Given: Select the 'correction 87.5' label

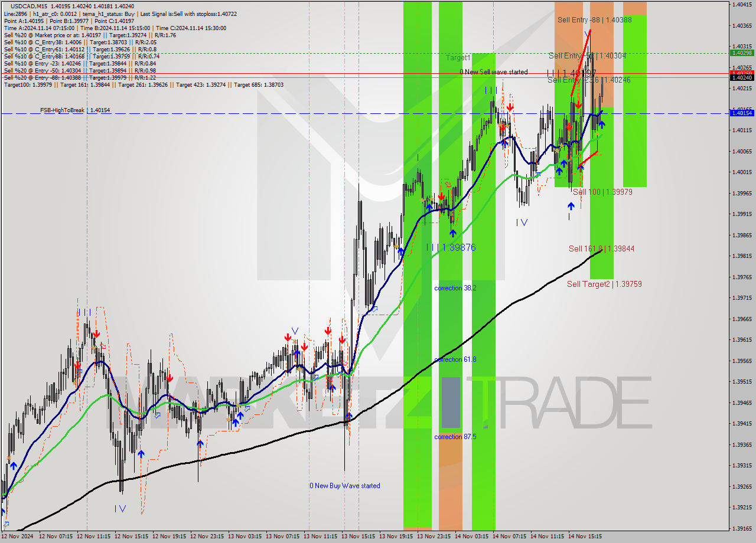Looking at the screenshot, I should [455, 437].
